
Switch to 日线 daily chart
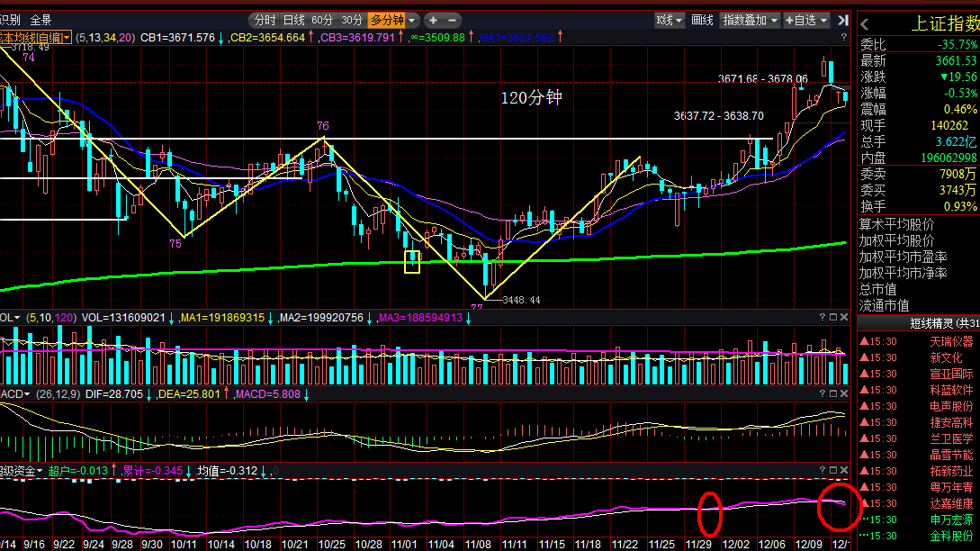coord(293,20)
